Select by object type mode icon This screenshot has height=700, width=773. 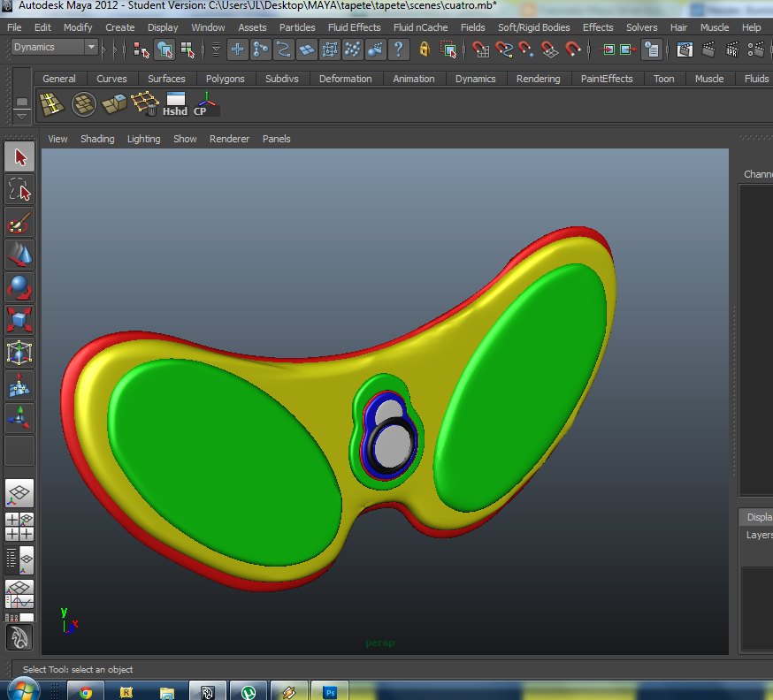click(x=165, y=49)
